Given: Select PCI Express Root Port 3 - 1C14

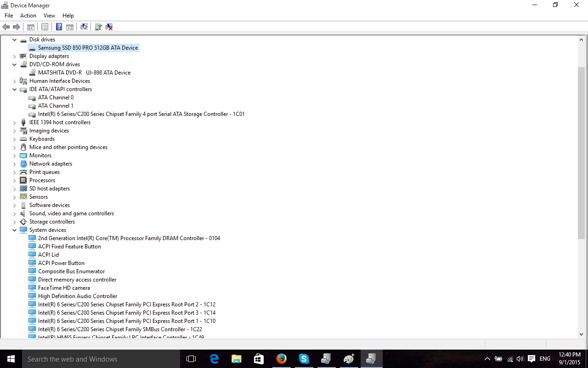Looking at the screenshot, I should (x=127, y=313).
